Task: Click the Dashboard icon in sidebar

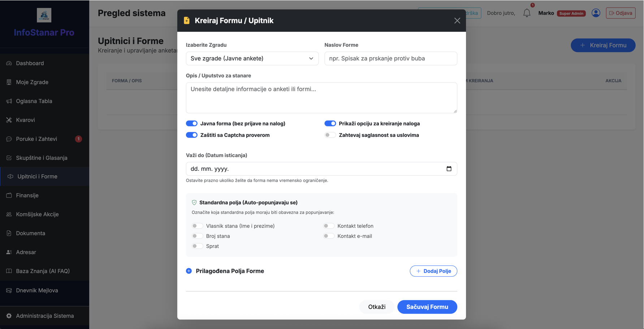Action: tap(9, 63)
